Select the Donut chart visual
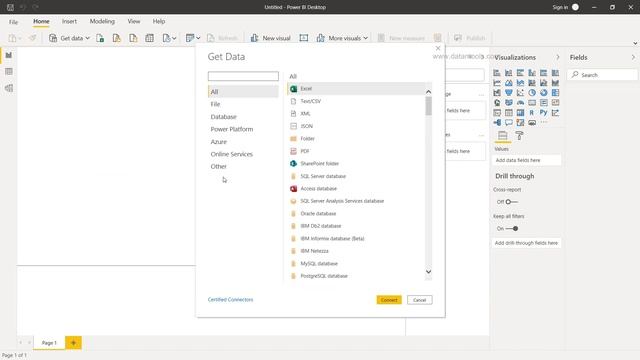Screen dimensions: 640x360 [543, 93]
